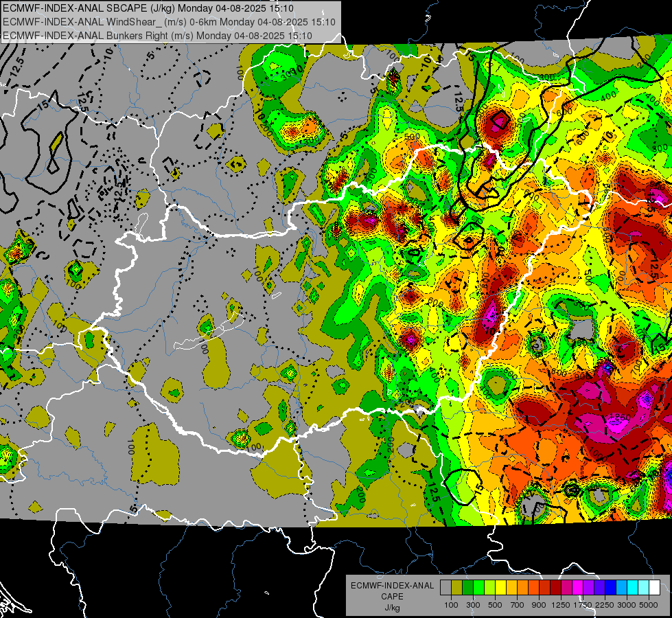Image resolution: width=672 pixels, height=618 pixels.
Task: Pick the red-orange swatch left of 900
Action: (x=533, y=587)
